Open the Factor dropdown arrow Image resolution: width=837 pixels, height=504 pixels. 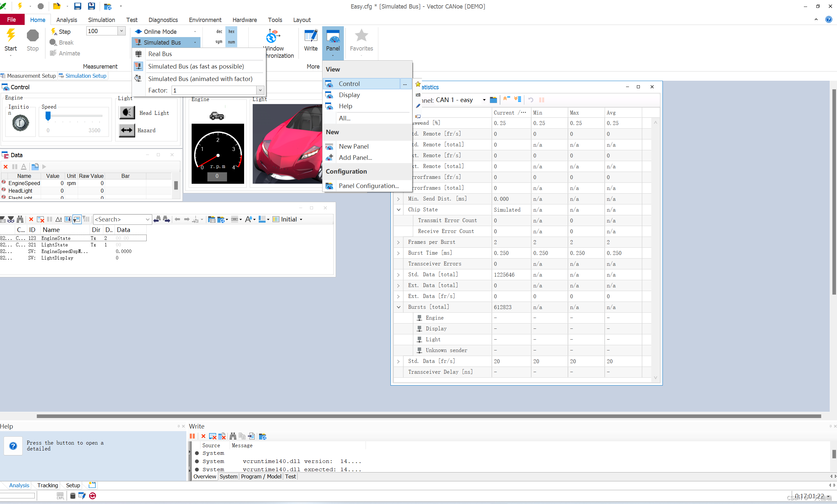click(x=260, y=90)
